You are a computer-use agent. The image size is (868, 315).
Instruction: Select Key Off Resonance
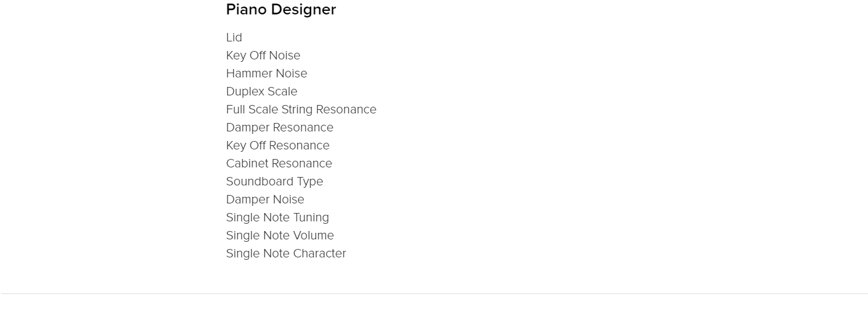278,145
